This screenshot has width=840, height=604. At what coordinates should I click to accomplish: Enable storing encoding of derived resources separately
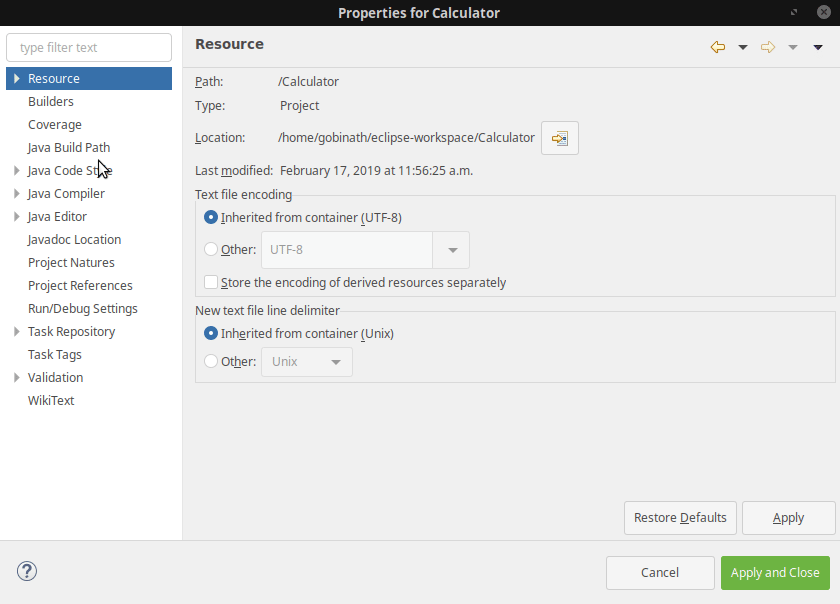tap(210, 282)
